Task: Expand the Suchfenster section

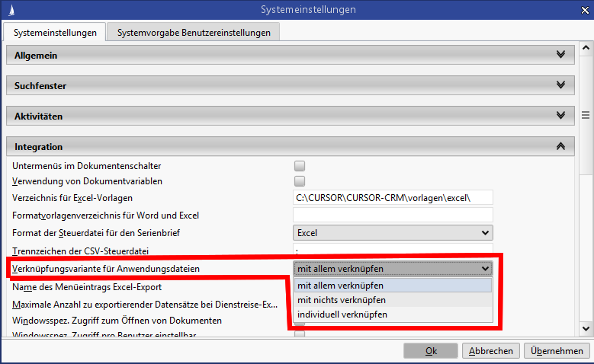Action: coord(561,85)
